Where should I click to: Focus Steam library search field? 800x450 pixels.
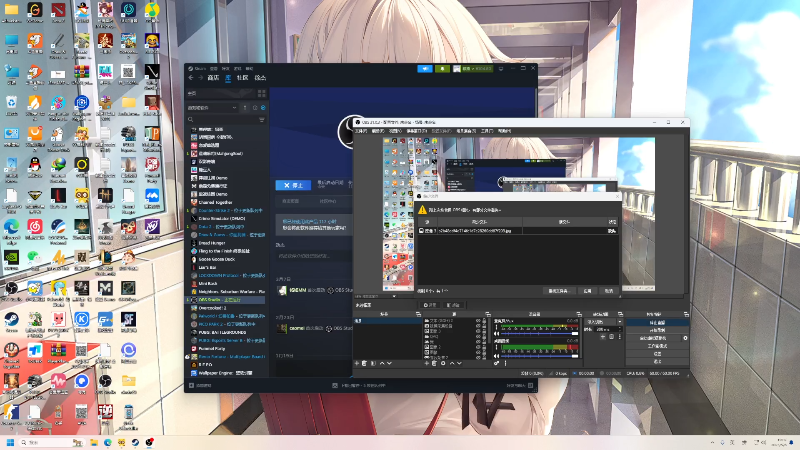click(x=223, y=120)
